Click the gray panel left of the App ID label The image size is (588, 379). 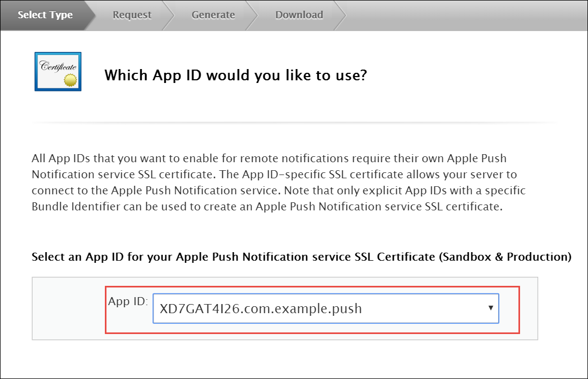pos(67,308)
